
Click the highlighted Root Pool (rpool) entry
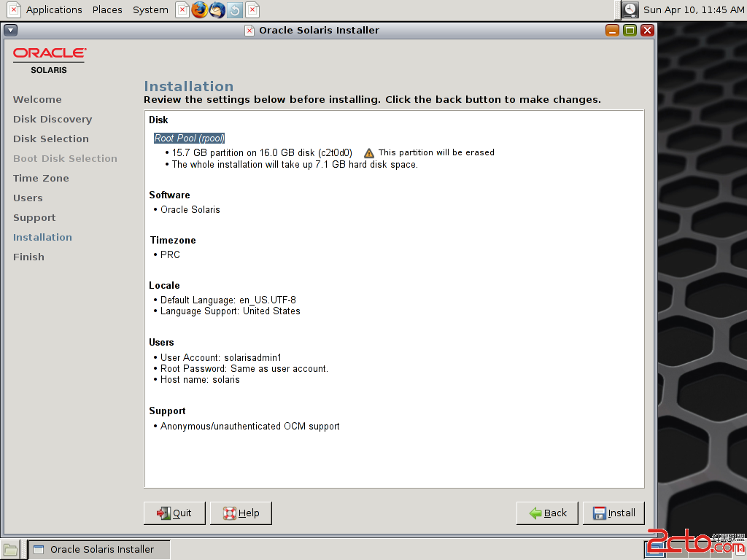pos(189,138)
